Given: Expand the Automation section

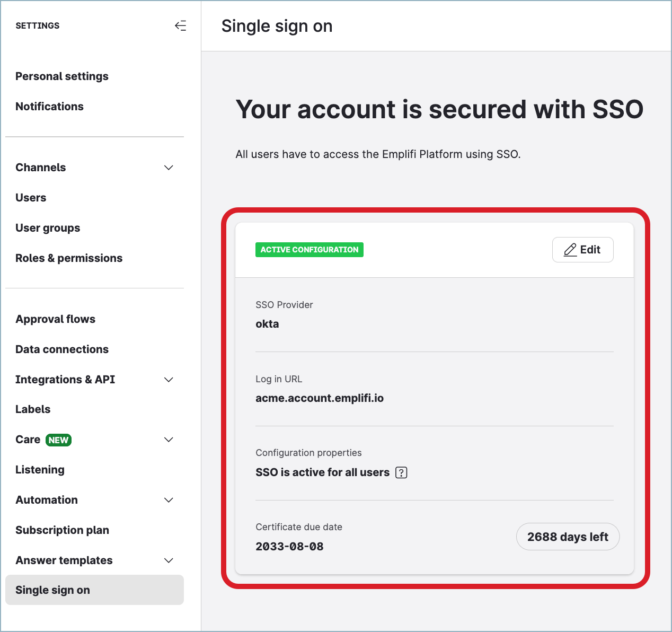Looking at the screenshot, I should [169, 500].
